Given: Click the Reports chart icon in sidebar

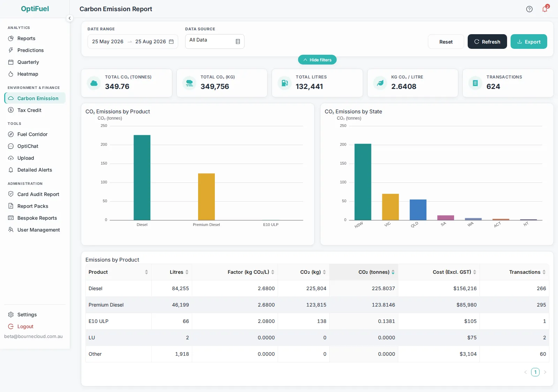Looking at the screenshot, I should (11, 38).
